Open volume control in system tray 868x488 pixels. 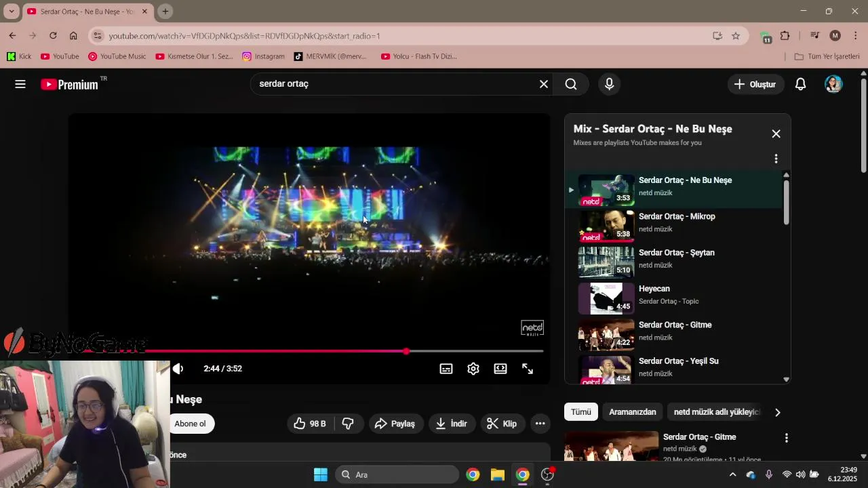point(801,474)
